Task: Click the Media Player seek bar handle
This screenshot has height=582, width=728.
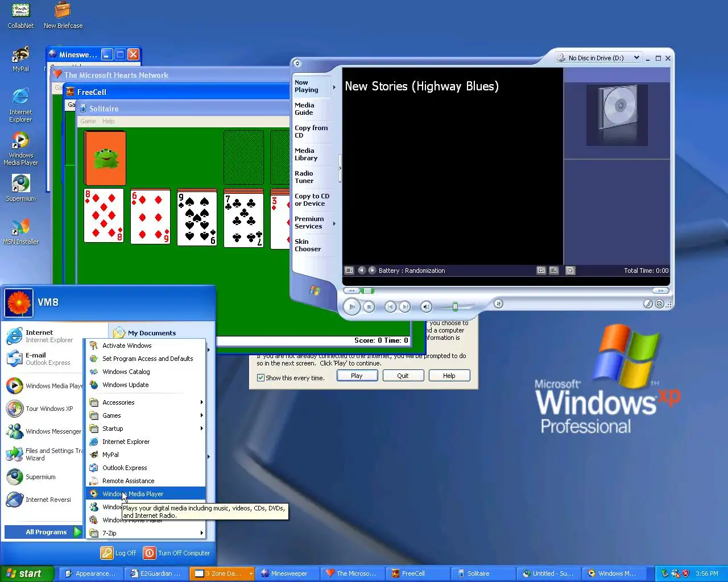Action: click(x=368, y=290)
